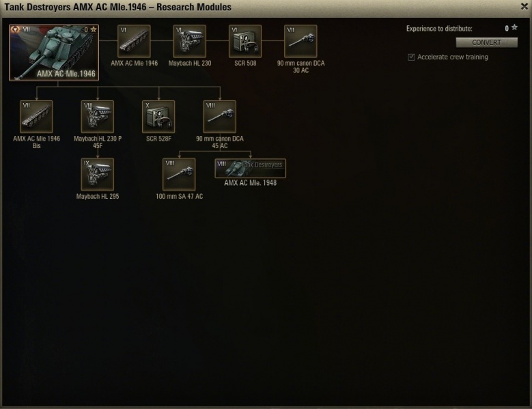Select the Maybach HL 230 engine module
Image resolution: width=532 pixels, height=409 pixels.
(190, 42)
